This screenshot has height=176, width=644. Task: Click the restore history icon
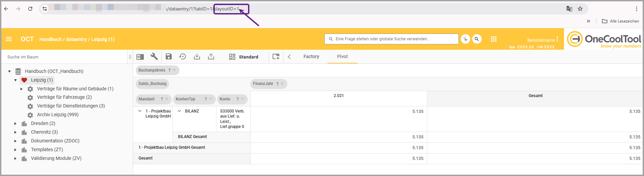183,57
